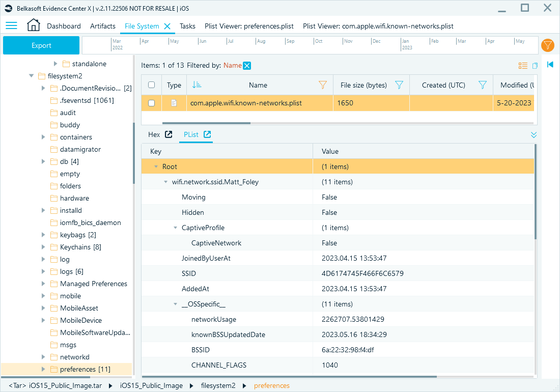Open Plist Viewer: preferences.plist tab
Viewport: 560px width, 392px height.
pyautogui.click(x=249, y=26)
